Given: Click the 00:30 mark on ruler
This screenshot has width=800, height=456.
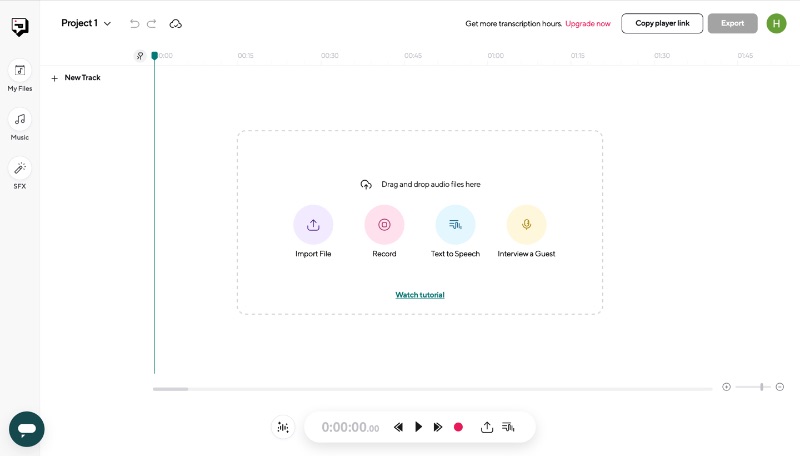Looking at the screenshot, I should click(x=330, y=56).
